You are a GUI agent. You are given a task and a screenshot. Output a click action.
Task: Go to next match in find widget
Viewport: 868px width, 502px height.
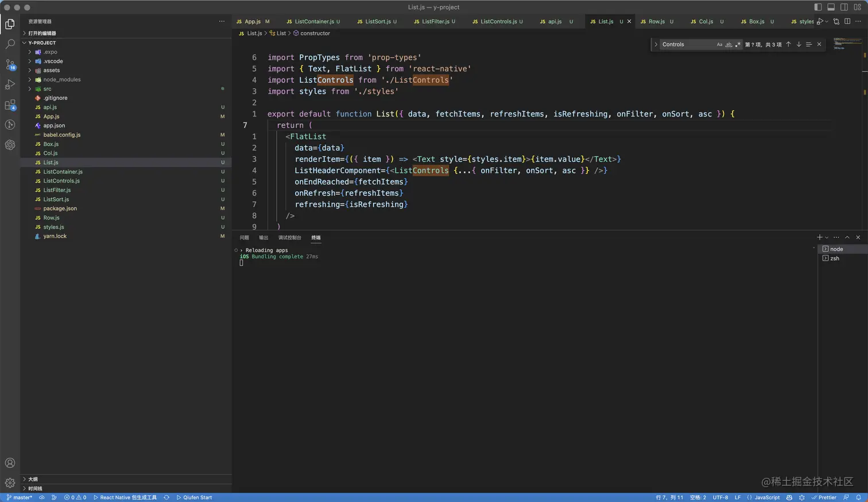point(799,44)
